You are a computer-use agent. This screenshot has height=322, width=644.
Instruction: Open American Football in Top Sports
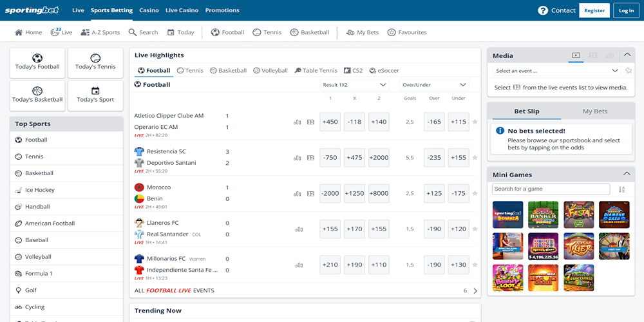pyautogui.click(x=66, y=223)
